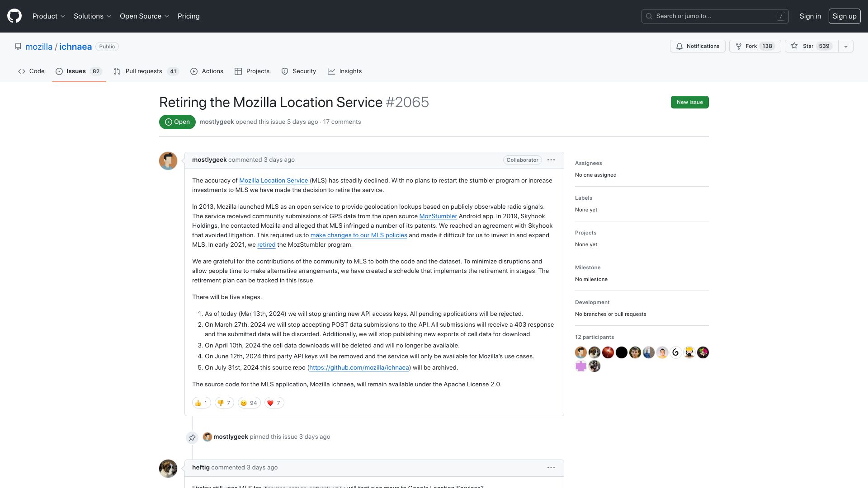
Task: Toggle the confused face reaction with 94
Action: pyautogui.click(x=249, y=403)
